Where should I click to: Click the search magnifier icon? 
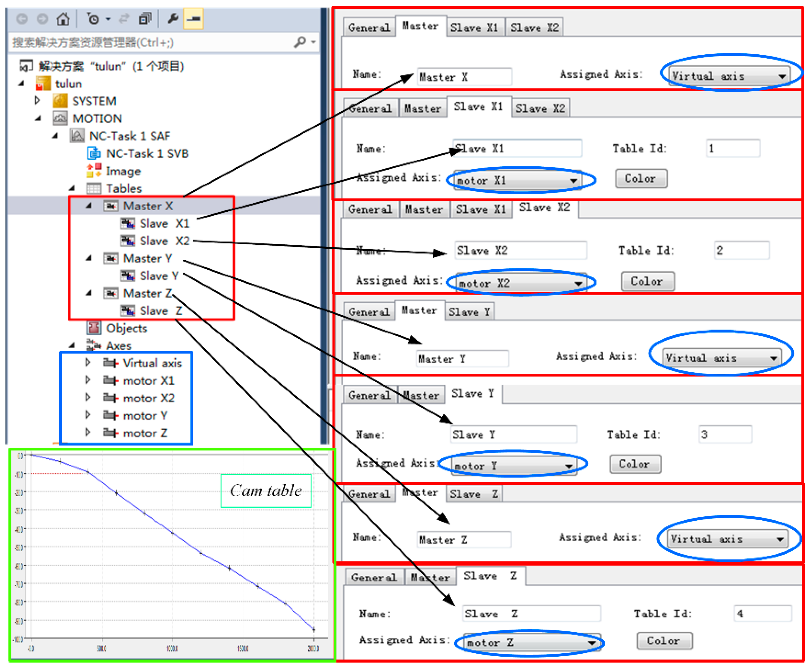300,41
